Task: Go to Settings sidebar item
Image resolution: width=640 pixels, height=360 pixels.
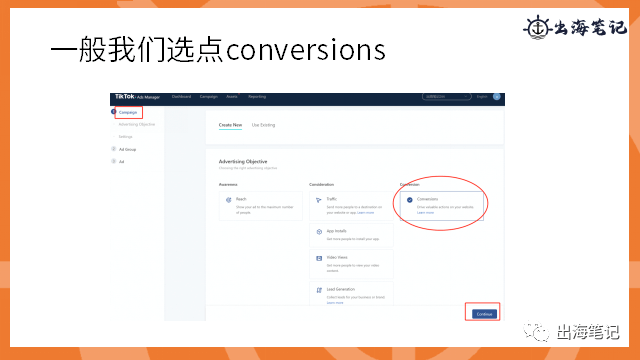Action: 125,137
